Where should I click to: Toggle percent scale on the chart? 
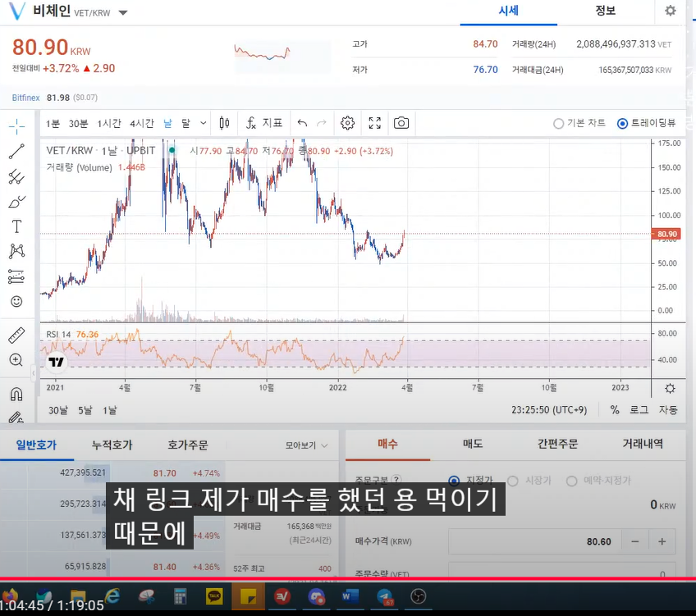(x=615, y=410)
